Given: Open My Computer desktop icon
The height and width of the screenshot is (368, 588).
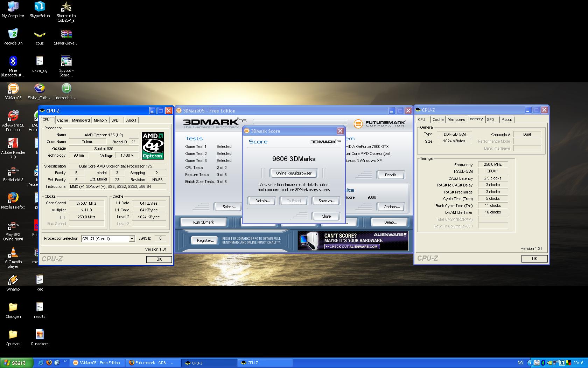Looking at the screenshot, I should coord(13,10).
